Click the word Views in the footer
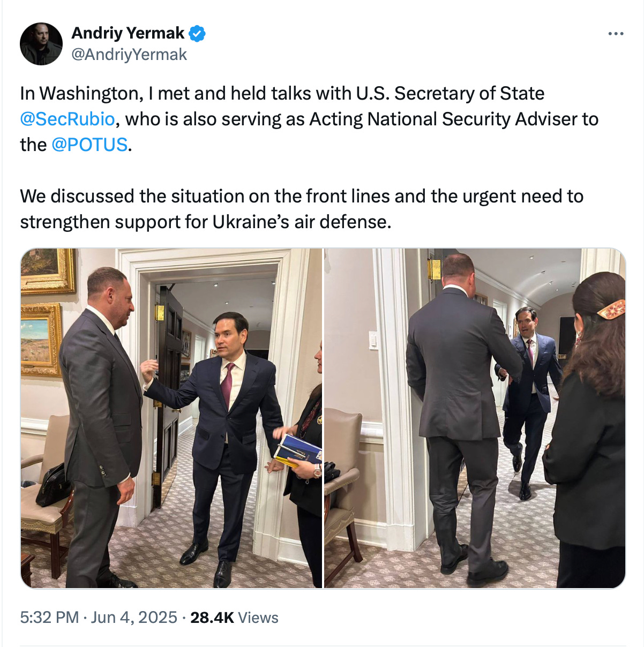644x647 pixels. coord(258,618)
